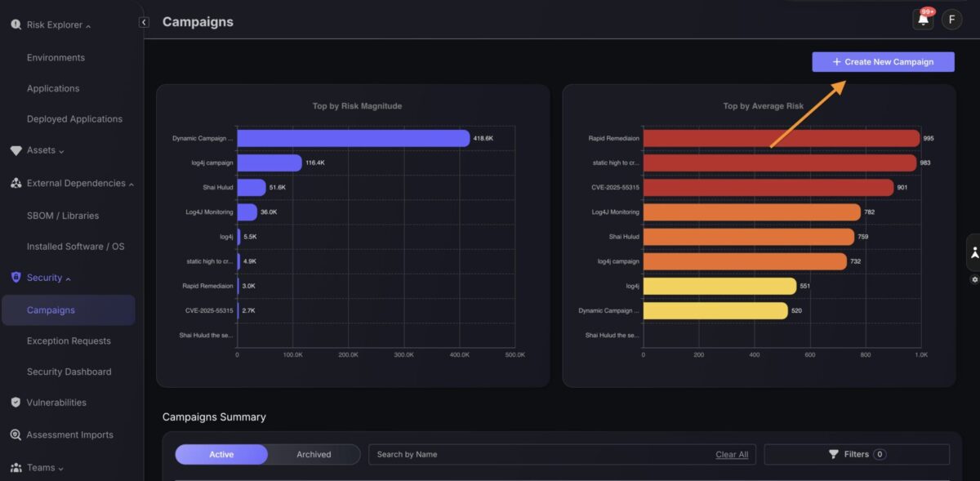Click the Risk Explorer magnifier icon
980x481 pixels.
click(x=16, y=25)
